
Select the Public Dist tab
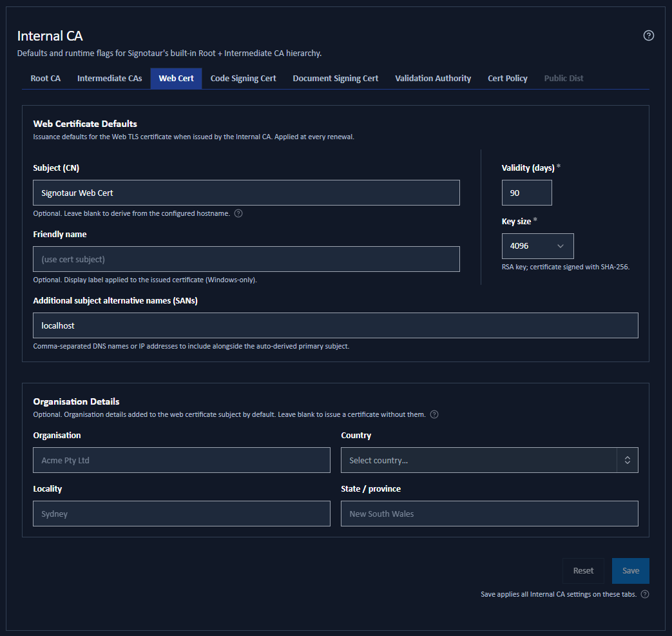coord(564,79)
